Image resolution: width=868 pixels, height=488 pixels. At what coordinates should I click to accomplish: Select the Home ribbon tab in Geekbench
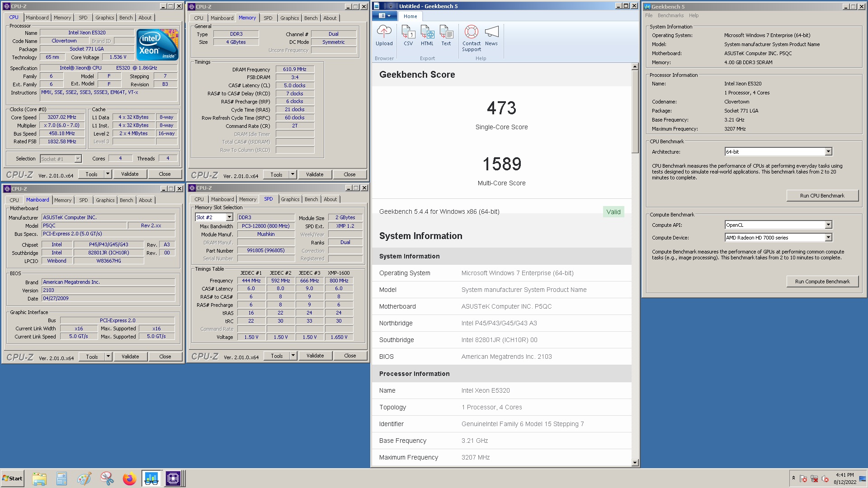point(410,16)
